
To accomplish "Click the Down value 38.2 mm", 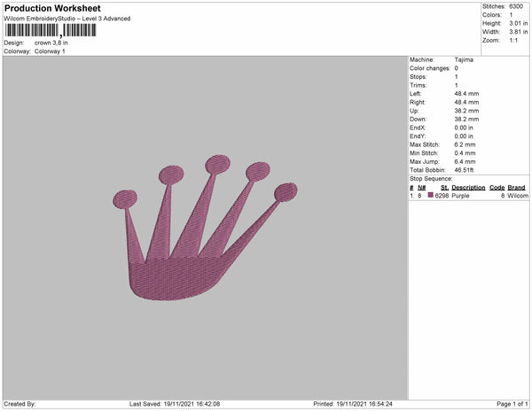I will point(466,120).
